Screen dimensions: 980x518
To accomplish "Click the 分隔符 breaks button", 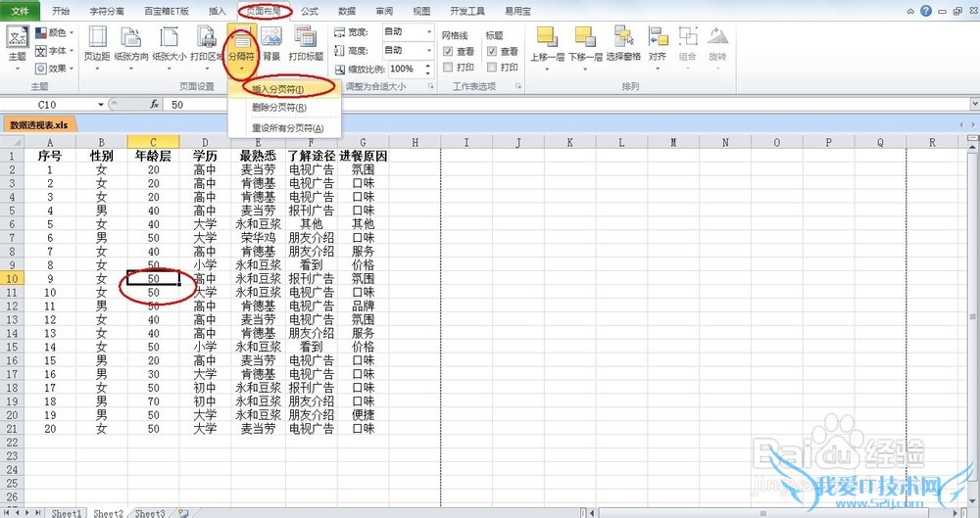I will [x=241, y=47].
